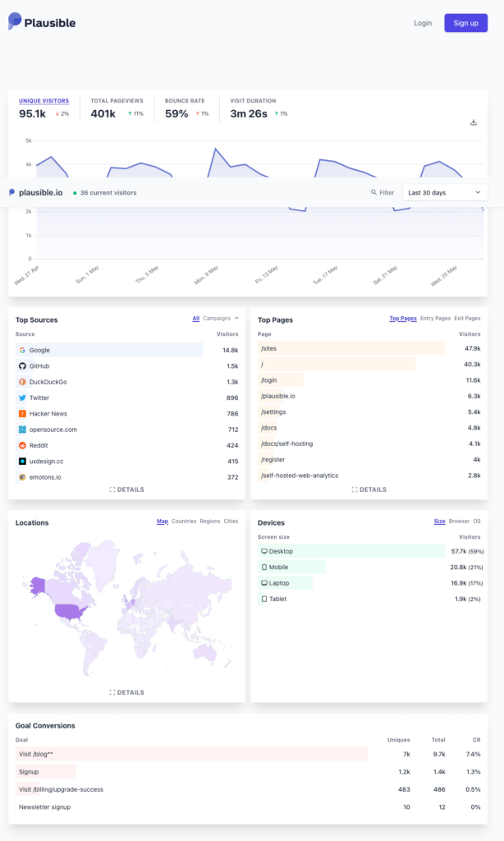Click the download export icon

click(473, 122)
